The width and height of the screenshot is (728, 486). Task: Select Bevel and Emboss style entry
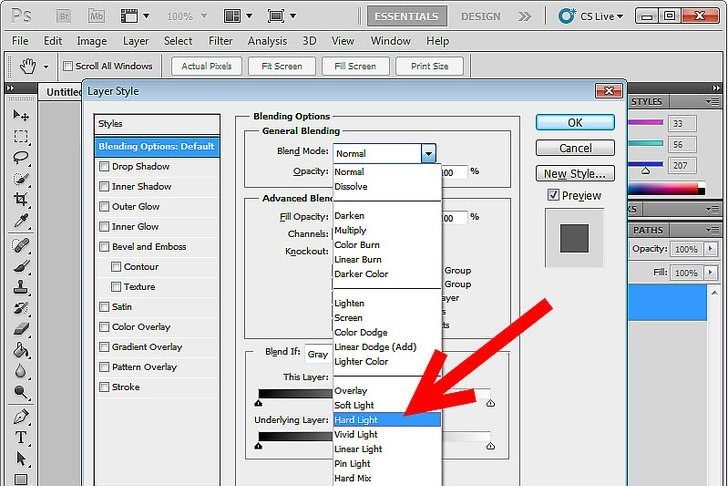click(148, 247)
